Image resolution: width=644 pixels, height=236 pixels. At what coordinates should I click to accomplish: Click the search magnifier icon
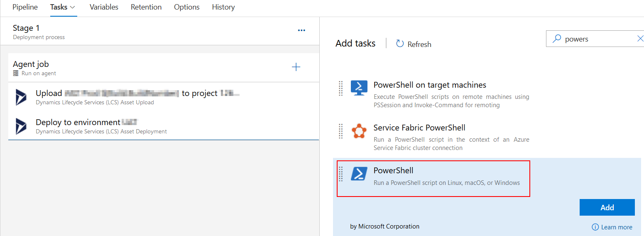(x=556, y=39)
